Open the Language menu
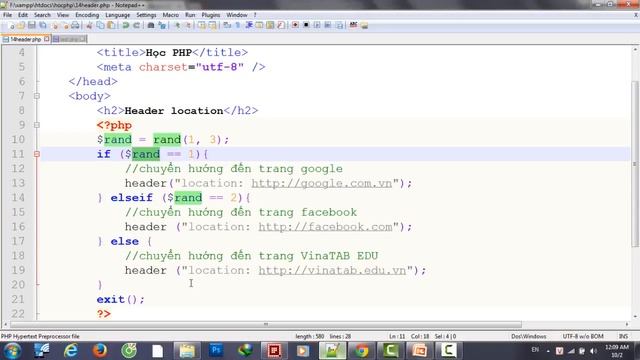The width and height of the screenshot is (640, 360). [118, 15]
